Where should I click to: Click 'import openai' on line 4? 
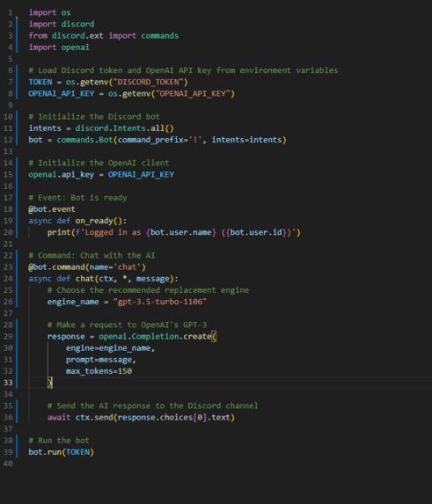(59, 47)
